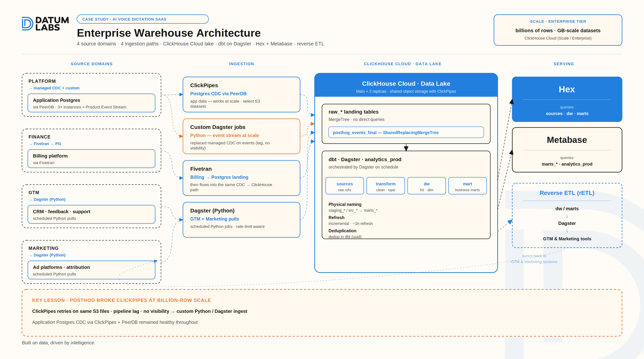Click the Datum Labs logo

click(45, 24)
